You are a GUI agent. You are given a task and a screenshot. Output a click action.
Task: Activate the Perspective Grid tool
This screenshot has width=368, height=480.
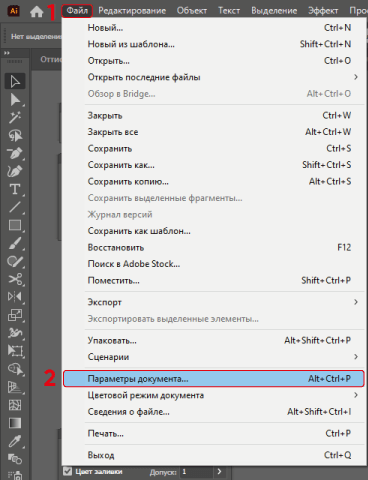tap(15, 387)
